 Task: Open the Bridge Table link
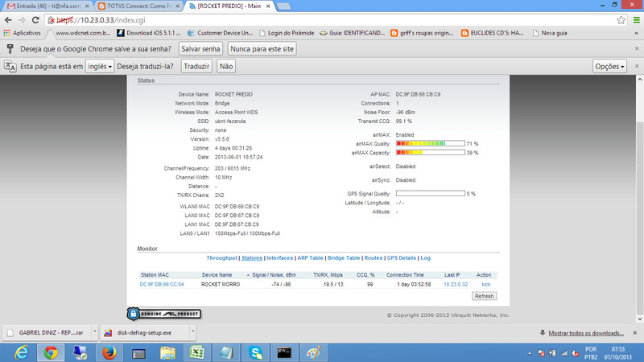point(344,257)
